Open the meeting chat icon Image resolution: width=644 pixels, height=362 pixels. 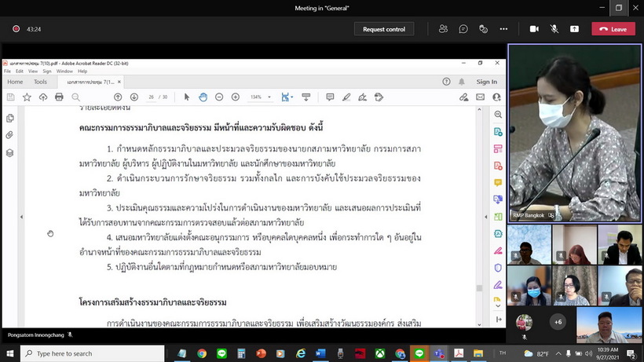point(463,29)
